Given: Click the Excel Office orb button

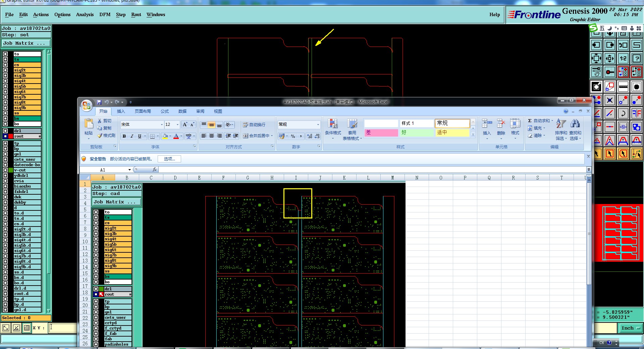Looking at the screenshot, I should coord(87,106).
